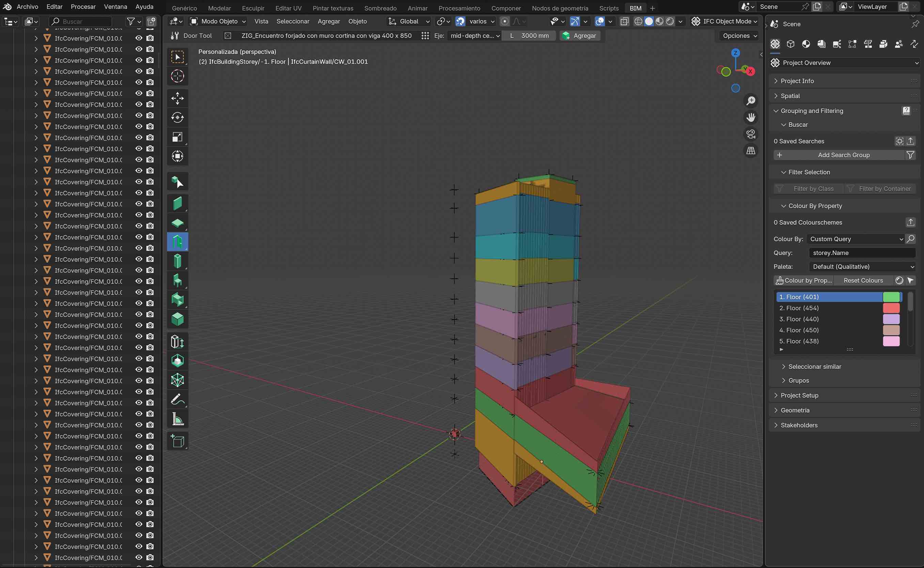Open the Seleccionar viewport menu
This screenshot has width=924, height=568.
293,21
